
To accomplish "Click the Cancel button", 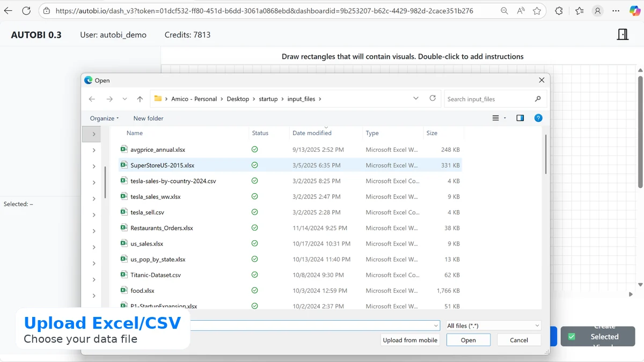I will tap(519, 340).
